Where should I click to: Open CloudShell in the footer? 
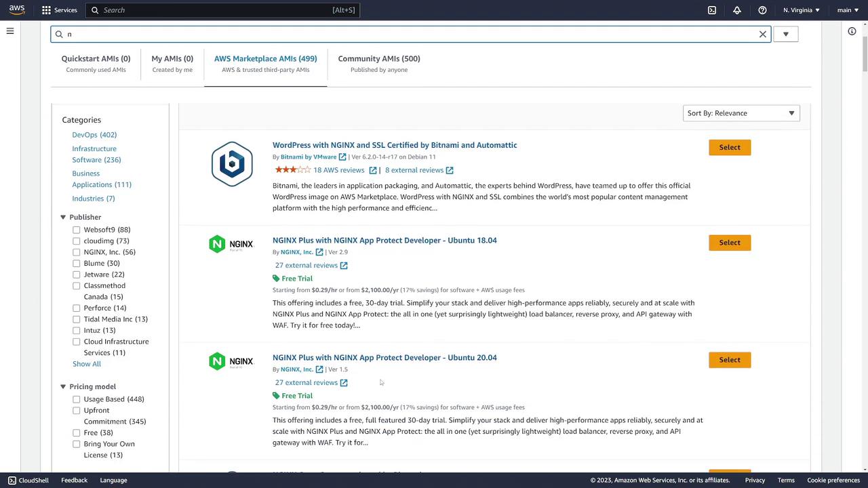pyautogui.click(x=28, y=480)
